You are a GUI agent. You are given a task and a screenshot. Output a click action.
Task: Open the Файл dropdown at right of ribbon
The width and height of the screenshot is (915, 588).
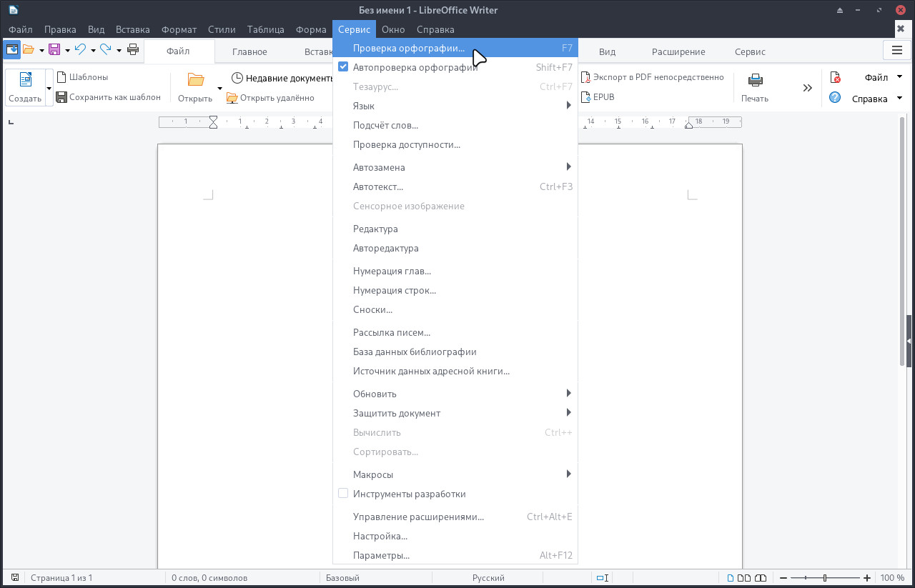tap(884, 77)
